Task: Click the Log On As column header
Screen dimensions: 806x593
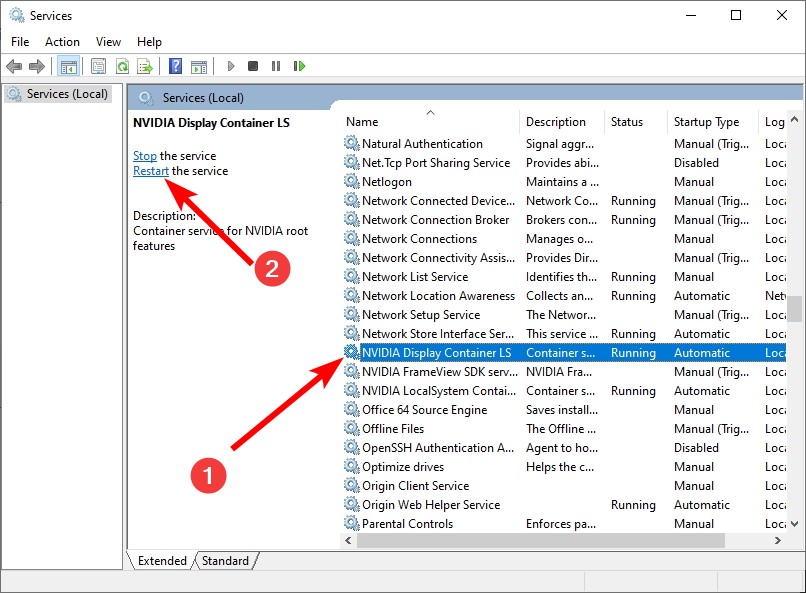Action: (x=773, y=122)
